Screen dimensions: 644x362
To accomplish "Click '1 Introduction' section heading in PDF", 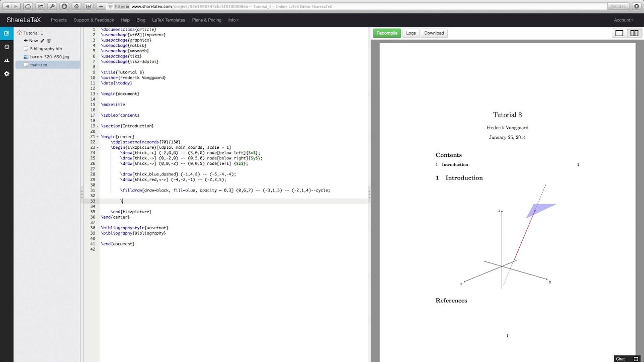I will coord(459,177).
